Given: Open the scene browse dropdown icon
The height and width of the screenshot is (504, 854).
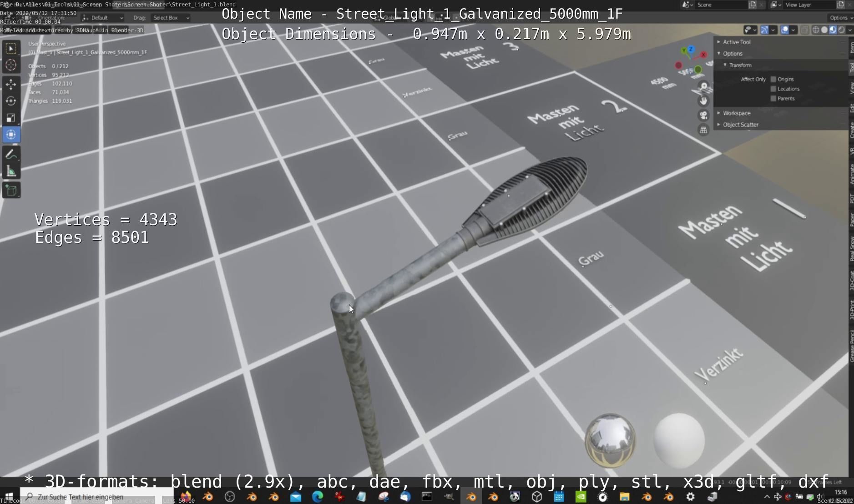Looking at the screenshot, I should tap(687, 5).
